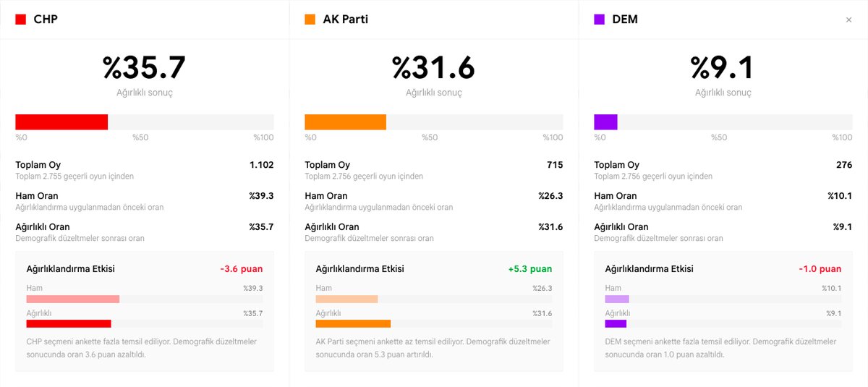Click the %31.6 weighted result headline
This screenshot has height=387, width=868.
pyautogui.click(x=434, y=67)
